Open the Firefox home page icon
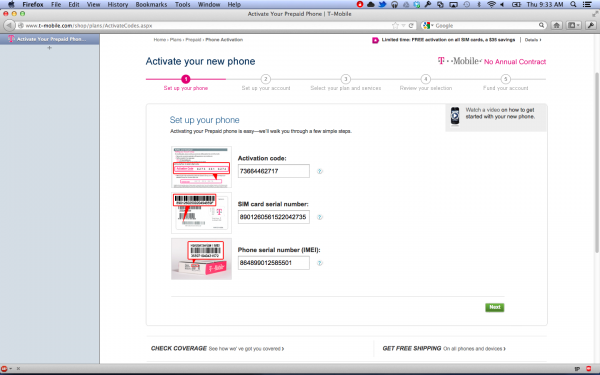 556,26
